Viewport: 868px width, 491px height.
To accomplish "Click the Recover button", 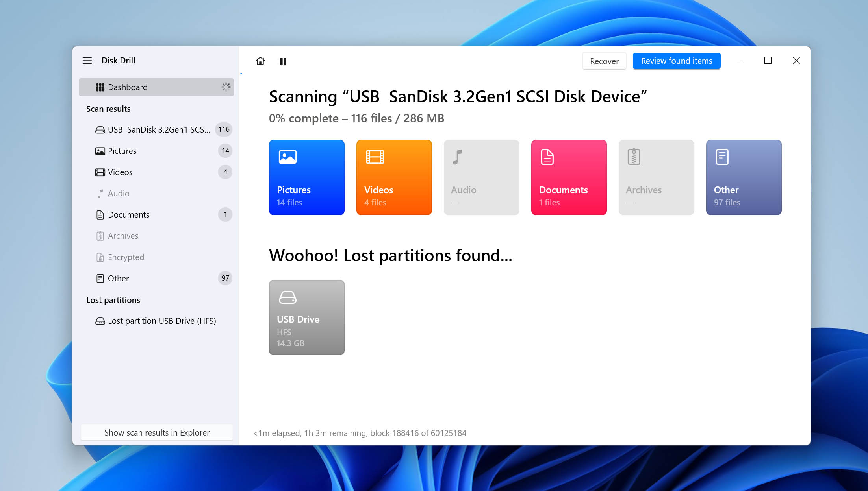I will click(x=604, y=61).
